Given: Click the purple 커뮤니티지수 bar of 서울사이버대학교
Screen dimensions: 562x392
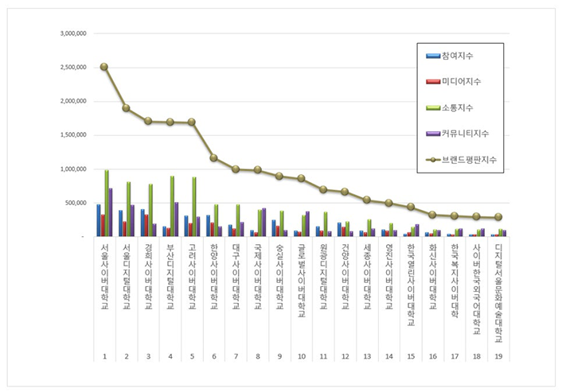Looking at the screenshot, I should pos(111,212).
